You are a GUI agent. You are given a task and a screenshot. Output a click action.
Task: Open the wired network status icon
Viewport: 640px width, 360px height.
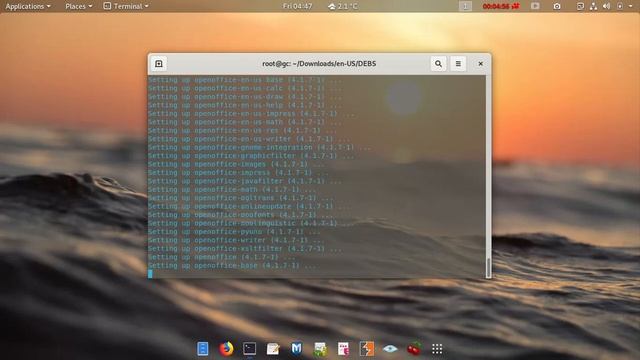tap(593, 6)
